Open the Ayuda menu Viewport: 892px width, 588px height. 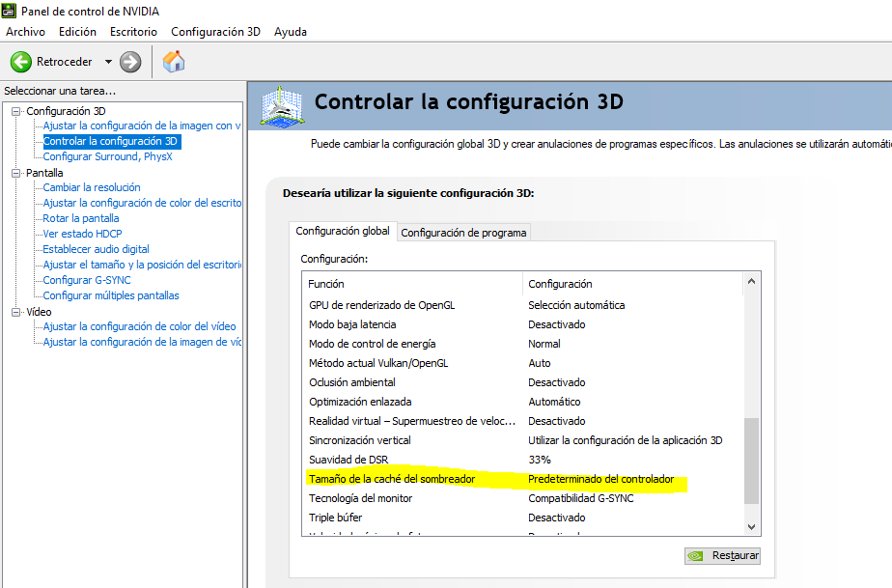point(291,32)
